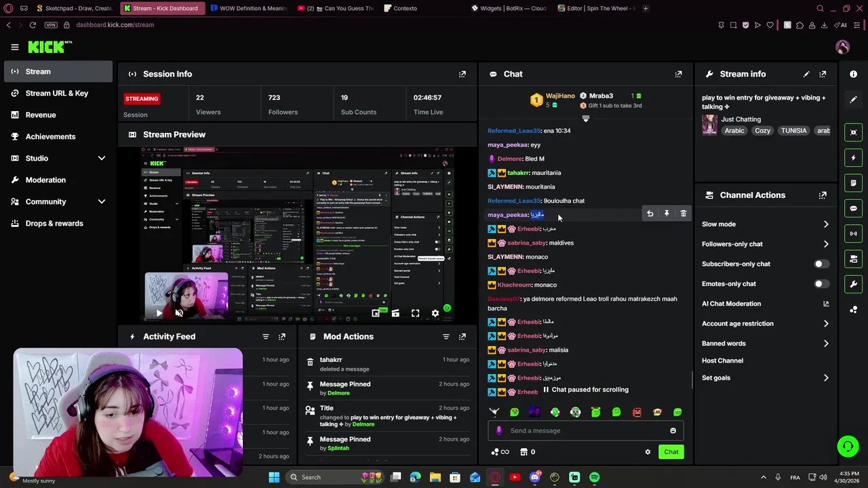Image resolution: width=868 pixels, height=488 pixels.
Task: Collapse the gift leaderboard chevron in chat
Action: [586, 119]
